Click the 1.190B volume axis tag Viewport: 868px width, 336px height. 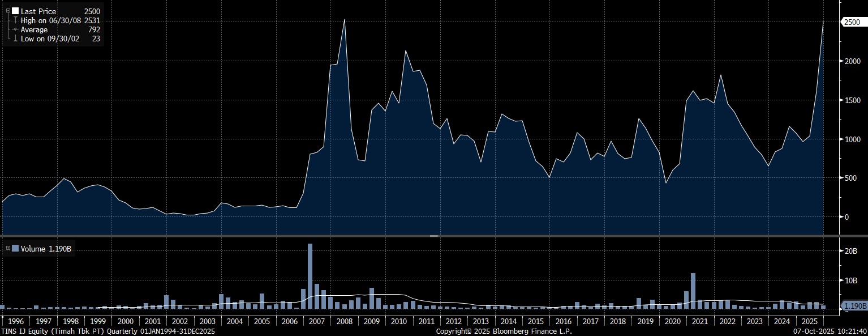point(854,307)
